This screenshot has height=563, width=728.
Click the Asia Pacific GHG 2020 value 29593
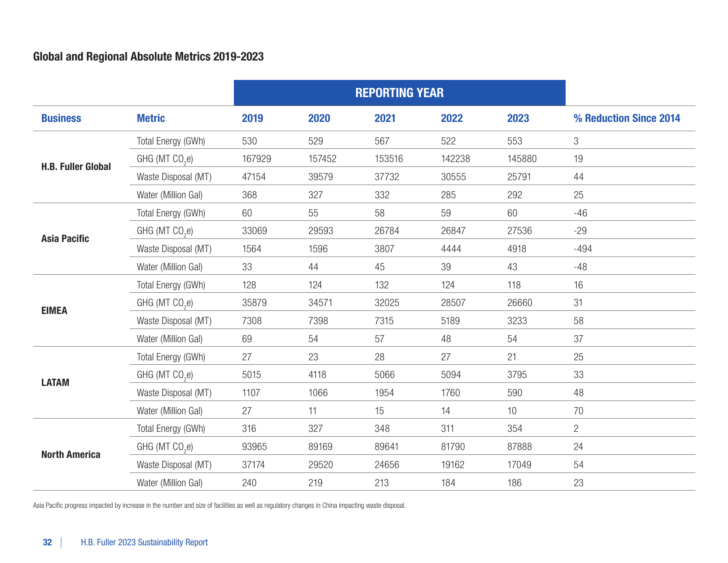point(320,231)
